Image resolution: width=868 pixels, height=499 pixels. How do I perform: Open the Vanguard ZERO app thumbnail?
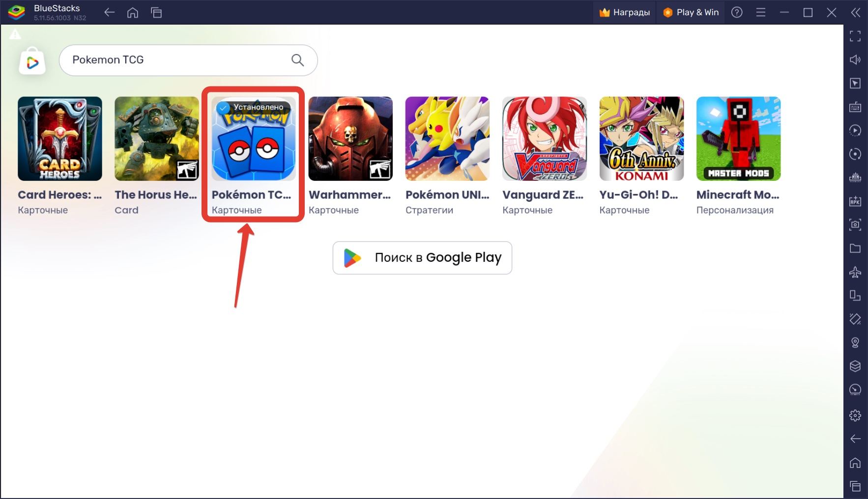point(545,139)
